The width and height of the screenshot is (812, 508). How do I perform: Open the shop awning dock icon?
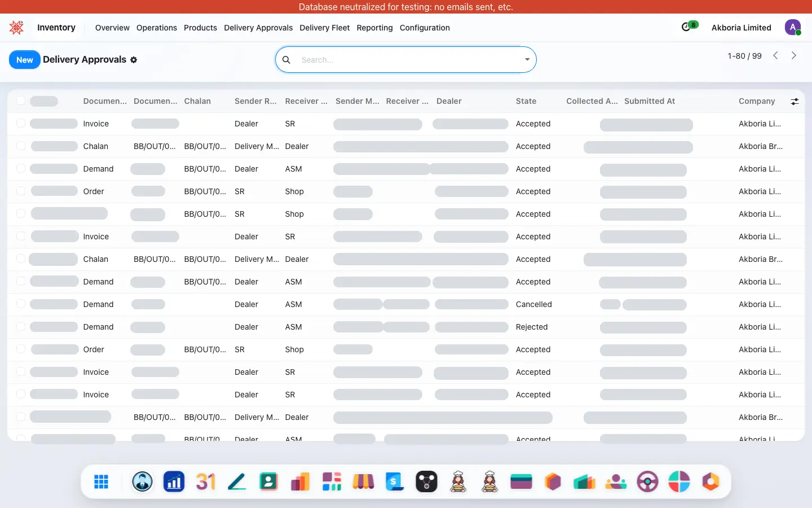tap(363, 481)
